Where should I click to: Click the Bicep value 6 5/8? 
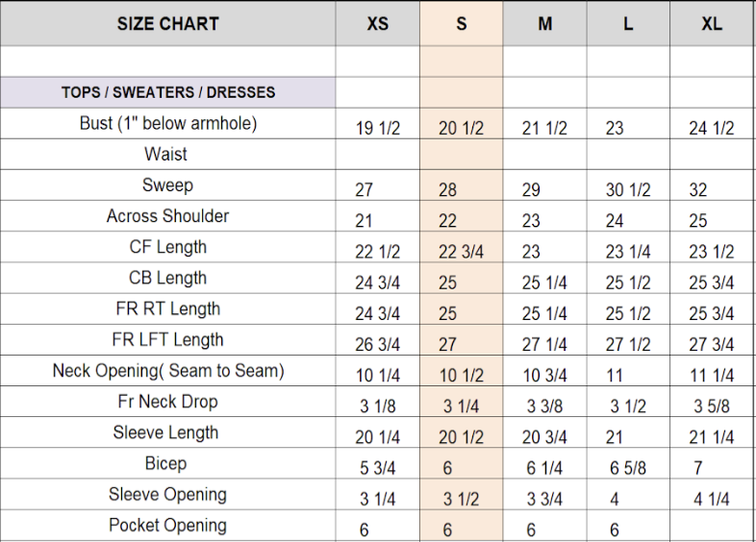(627, 468)
